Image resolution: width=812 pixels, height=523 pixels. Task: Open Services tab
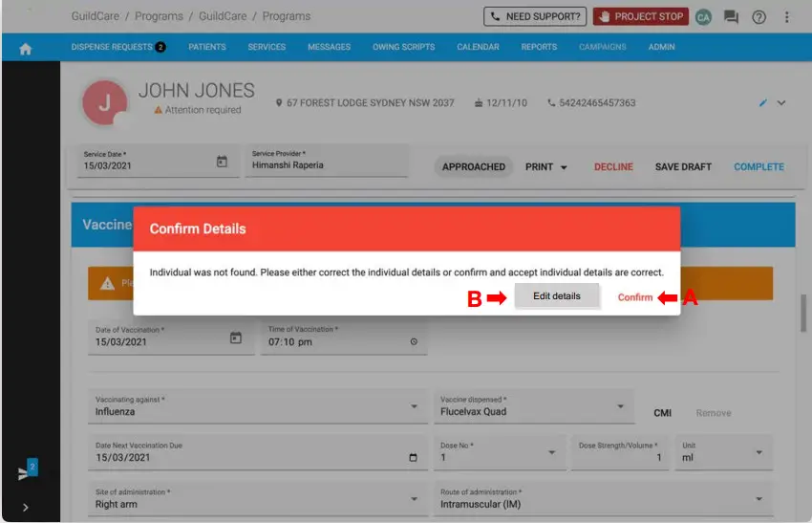(267, 47)
